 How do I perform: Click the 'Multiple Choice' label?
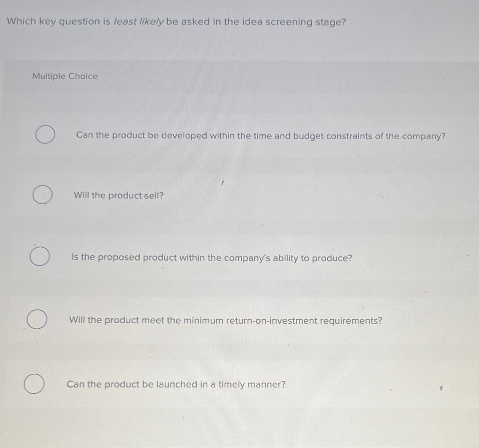pyautogui.click(x=64, y=77)
